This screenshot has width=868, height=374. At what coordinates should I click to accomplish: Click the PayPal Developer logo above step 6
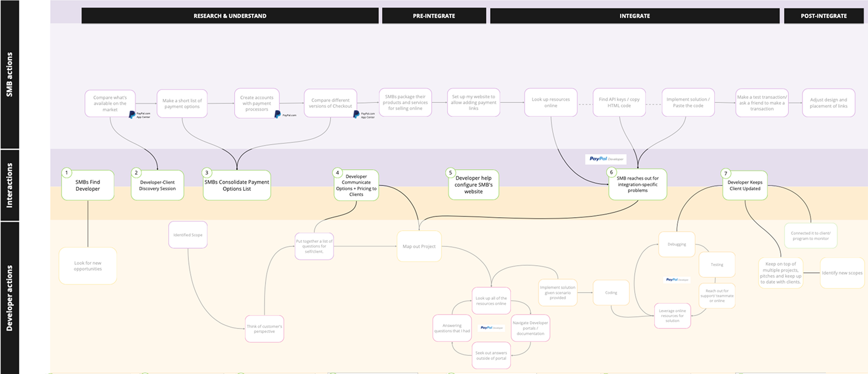coord(605,159)
